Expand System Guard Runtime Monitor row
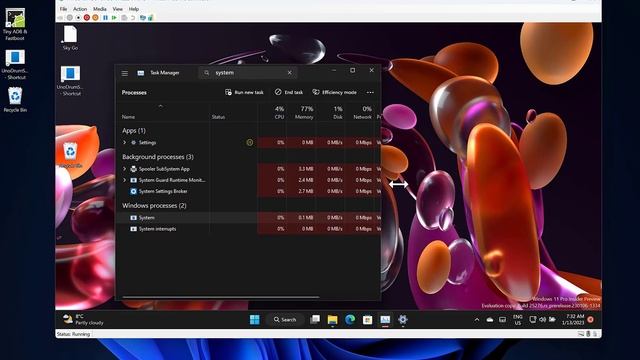This screenshot has height=360, width=640. point(124,180)
